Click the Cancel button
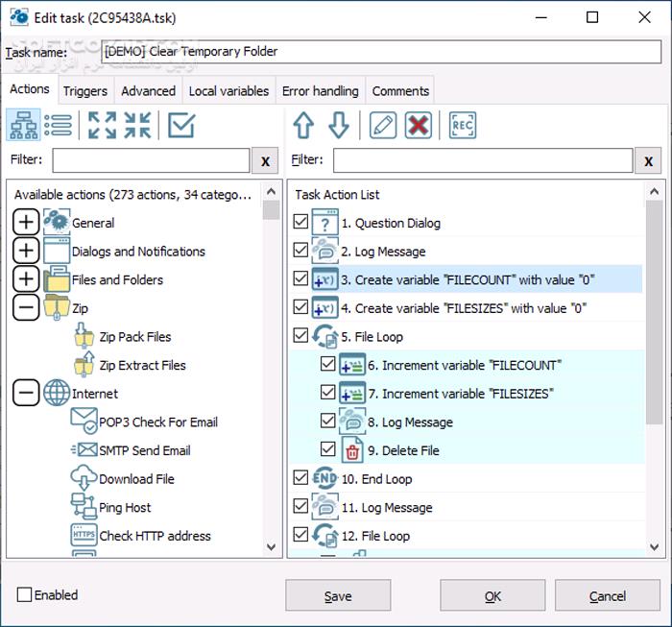This screenshot has height=627, width=672. [608, 595]
